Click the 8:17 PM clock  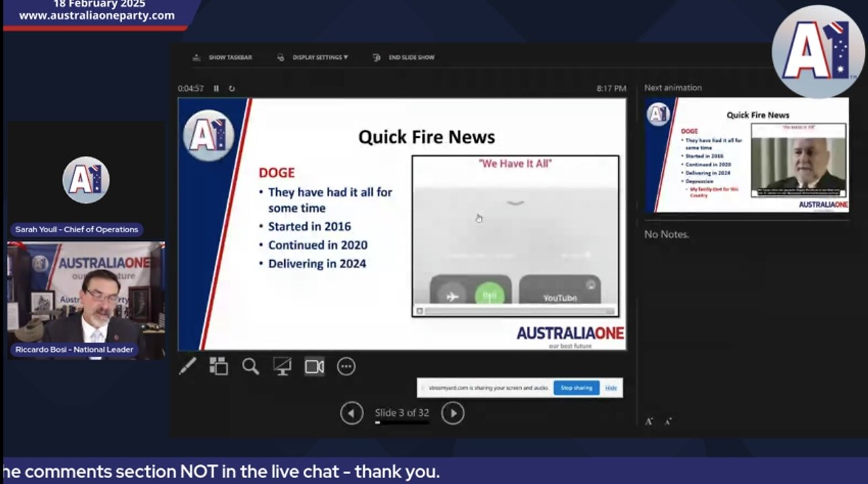coord(611,88)
